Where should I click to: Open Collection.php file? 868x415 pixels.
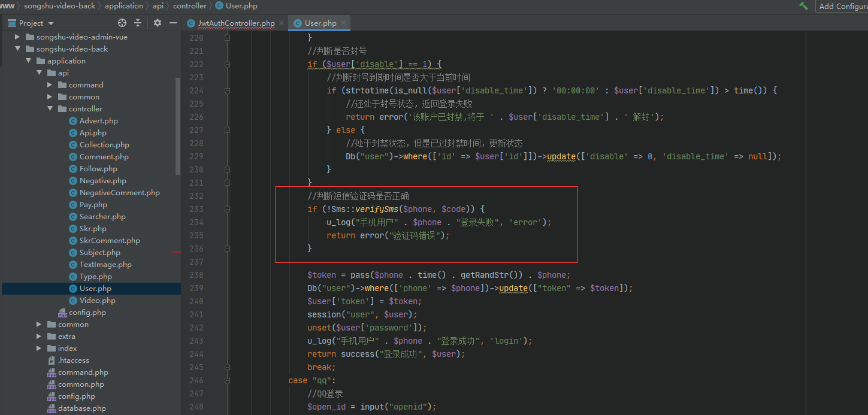pos(104,145)
